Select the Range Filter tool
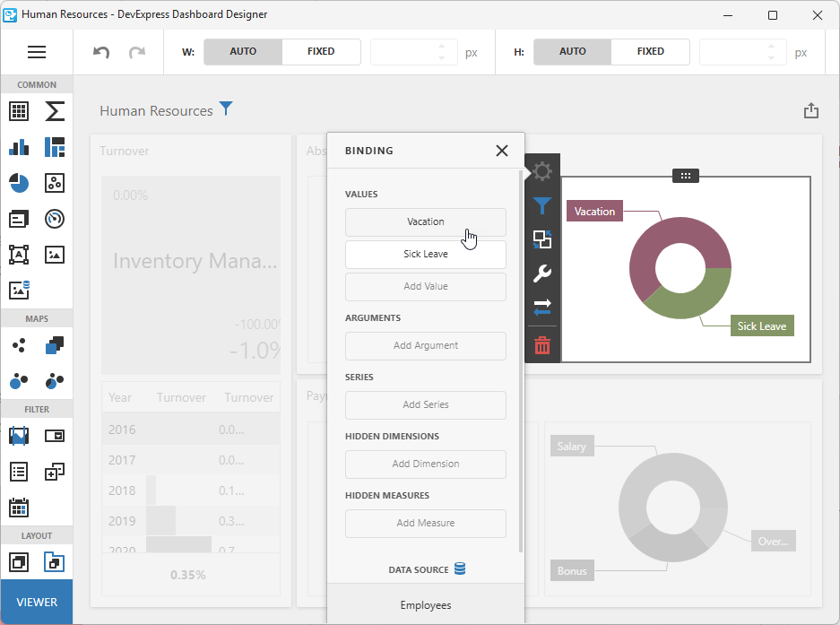This screenshot has height=625, width=840. (19, 435)
